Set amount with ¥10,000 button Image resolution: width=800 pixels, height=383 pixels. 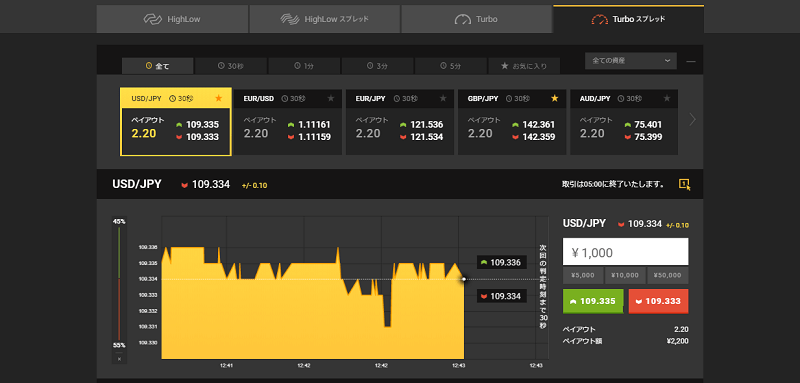[625, 275]
